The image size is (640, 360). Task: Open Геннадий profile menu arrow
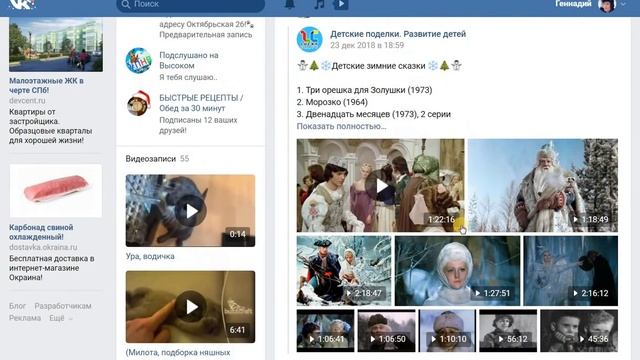click(623, 4)
